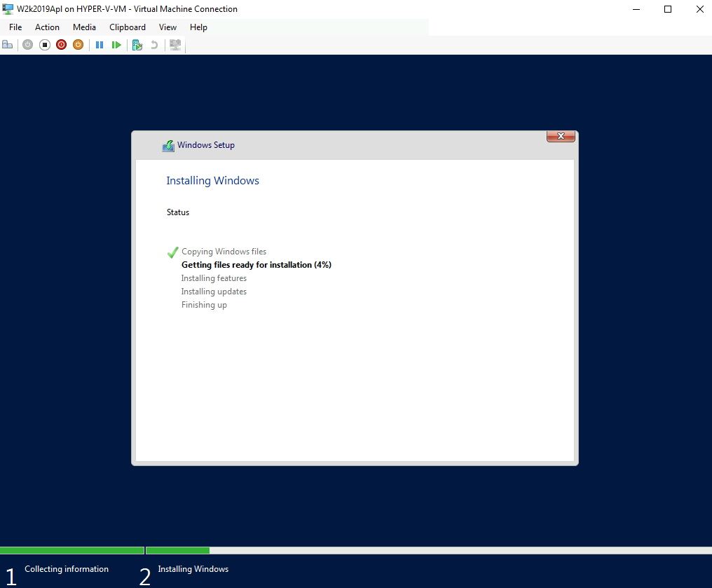Click step 2 'Installing Windows' label at bottom
This screenshot has width=712, height=588.
coord(193,569)
